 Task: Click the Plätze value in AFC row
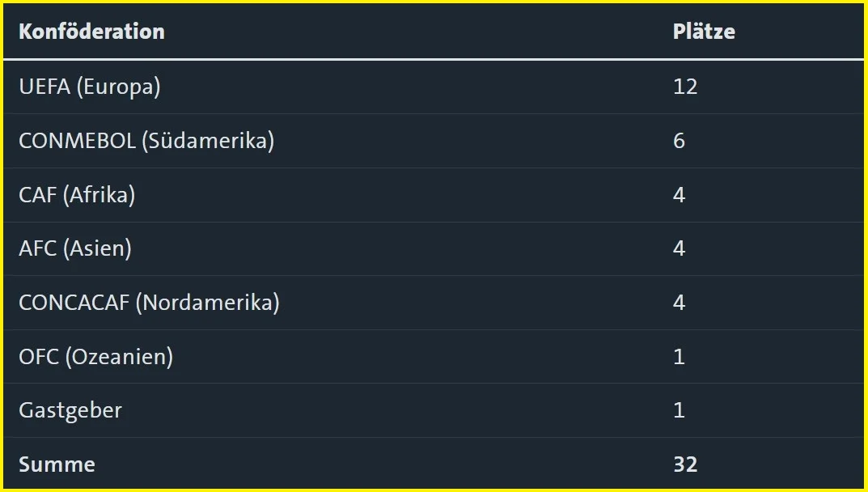(679, 248)
